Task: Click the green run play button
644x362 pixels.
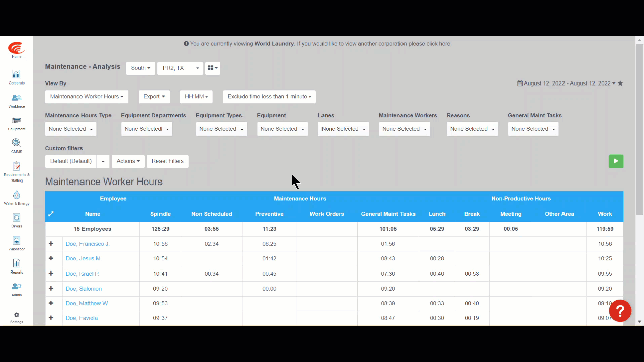Action: click(616, 161)
